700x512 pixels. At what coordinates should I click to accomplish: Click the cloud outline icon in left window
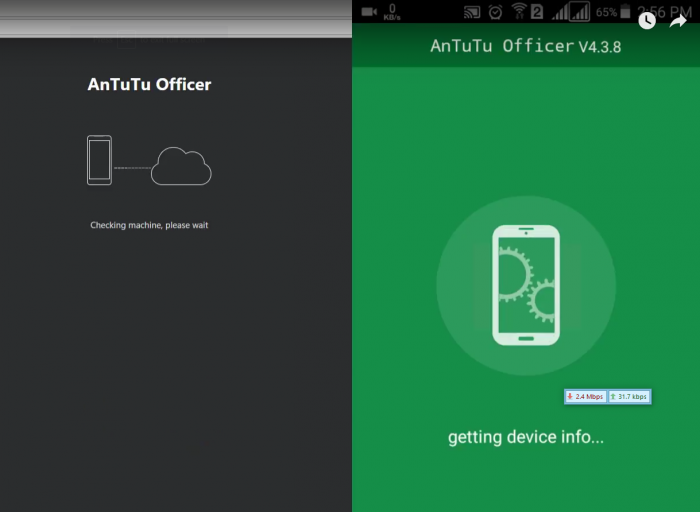pyautogui.click(x=181, y=166)
